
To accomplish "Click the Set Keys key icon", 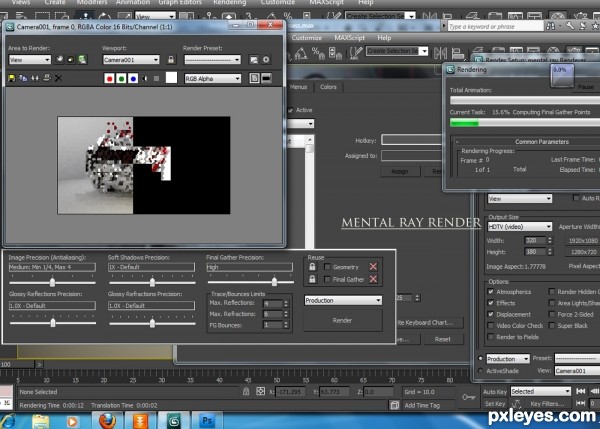I will pos(468,397).
